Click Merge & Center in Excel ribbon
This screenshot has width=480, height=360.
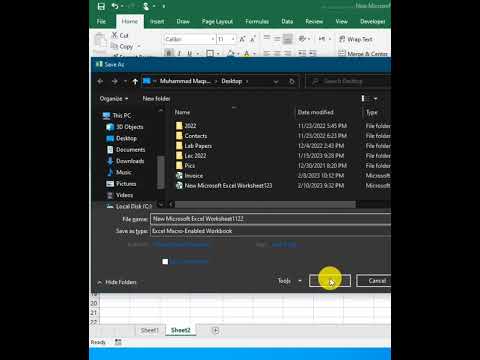tap(363, 53)
